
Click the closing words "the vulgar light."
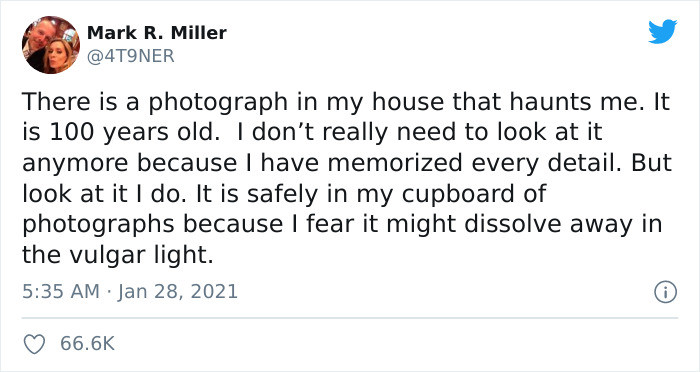pos(118,255)
